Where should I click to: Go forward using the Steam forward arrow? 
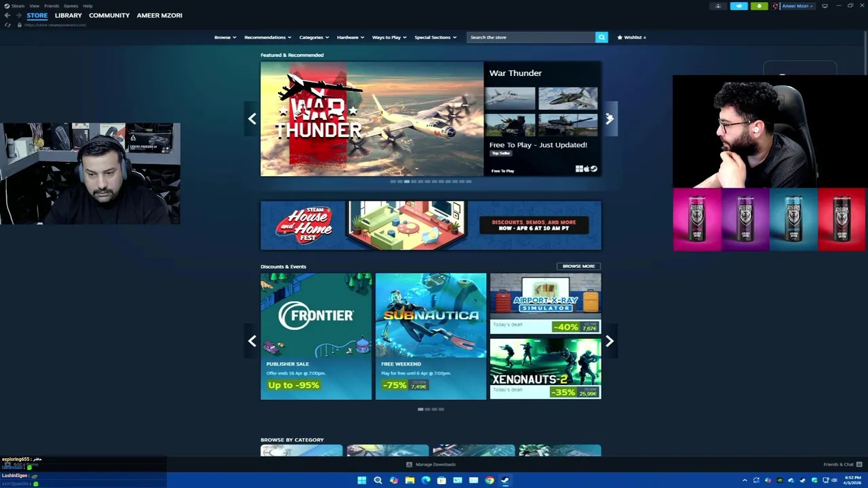tap(18, 15)
